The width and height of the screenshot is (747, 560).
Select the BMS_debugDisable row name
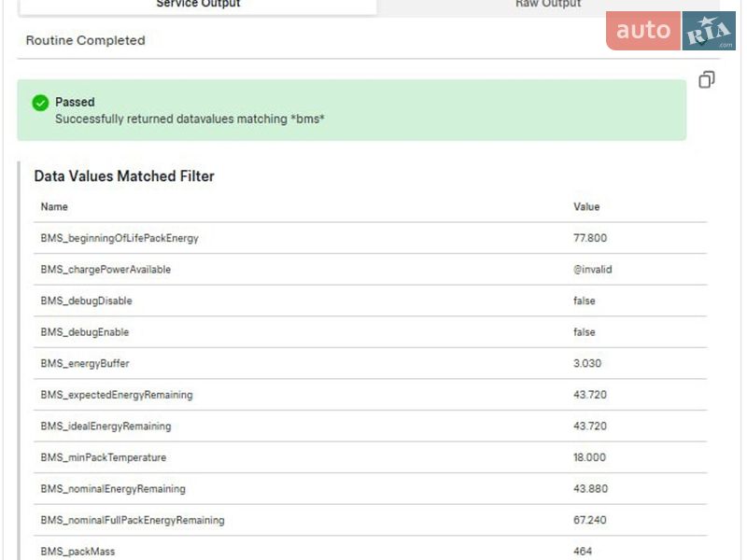point(86,301)
